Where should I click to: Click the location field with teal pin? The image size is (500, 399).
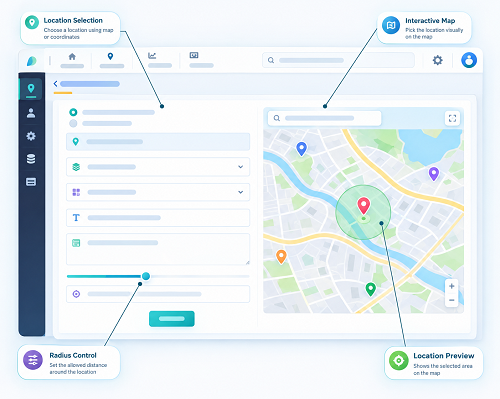[158, 142]
